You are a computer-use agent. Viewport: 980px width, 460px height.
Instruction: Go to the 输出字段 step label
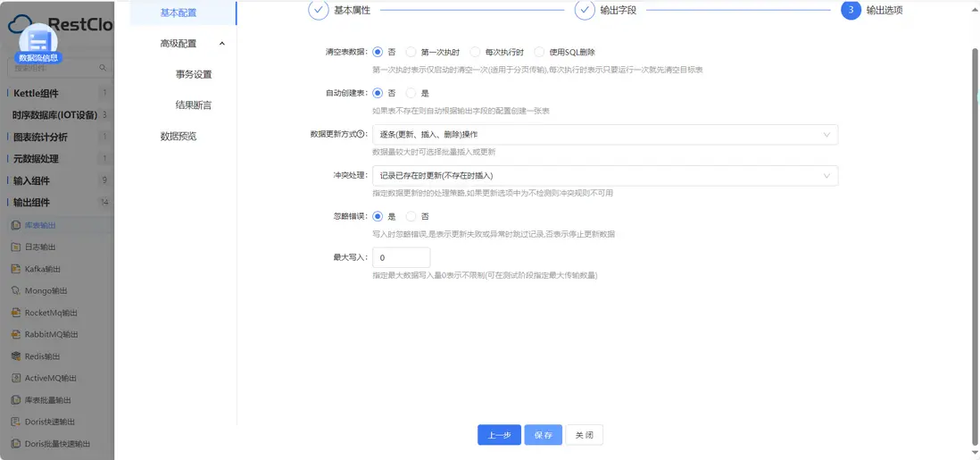tap(619, 10)
